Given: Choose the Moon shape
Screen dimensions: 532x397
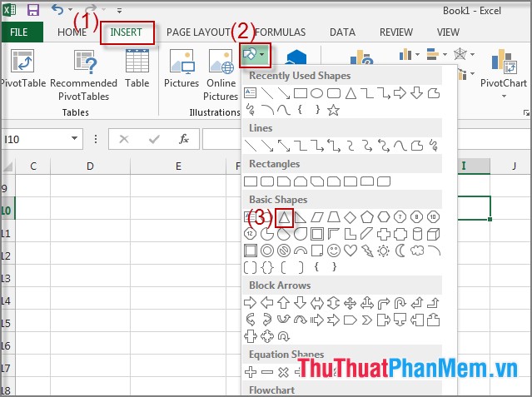Looking at the screenshot, I should click(400, 251).
